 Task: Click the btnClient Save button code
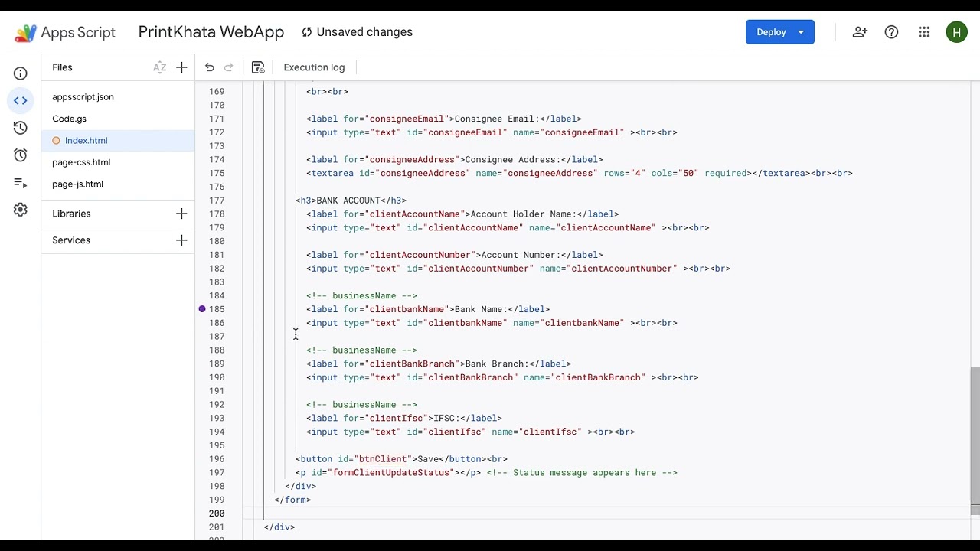[x=401, y=459]
